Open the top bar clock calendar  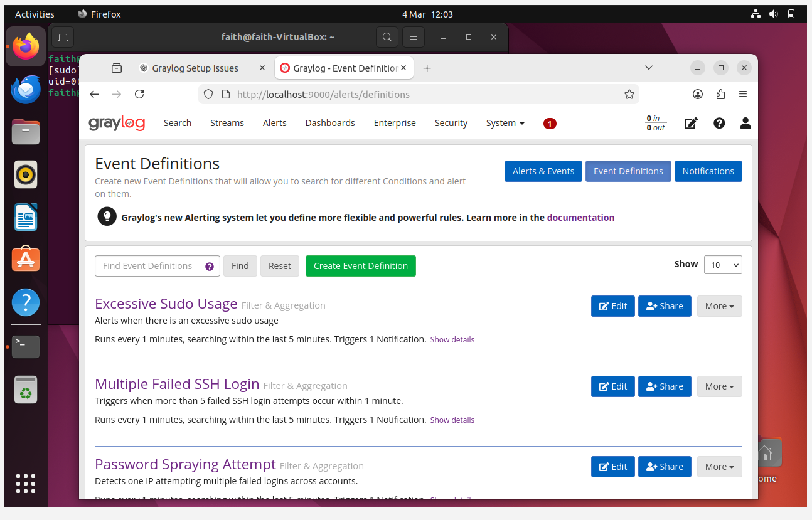tap(427, 14)
